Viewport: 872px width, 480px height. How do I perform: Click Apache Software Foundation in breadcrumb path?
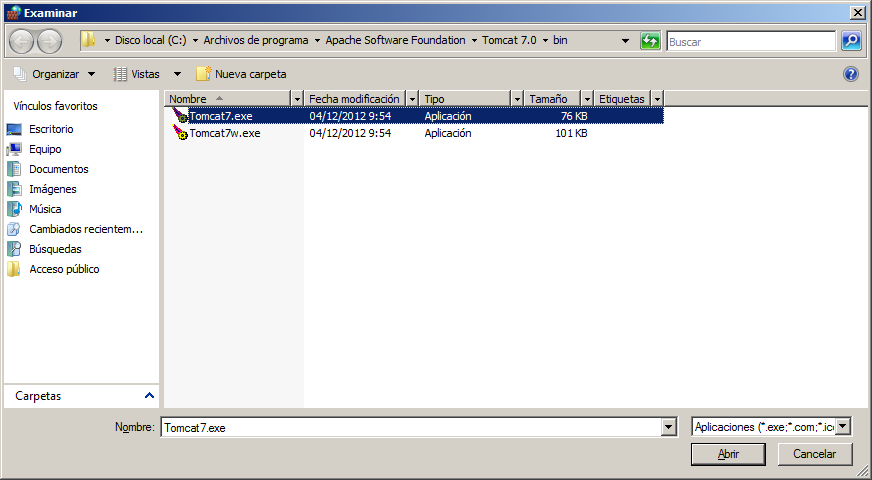(395, 41)
